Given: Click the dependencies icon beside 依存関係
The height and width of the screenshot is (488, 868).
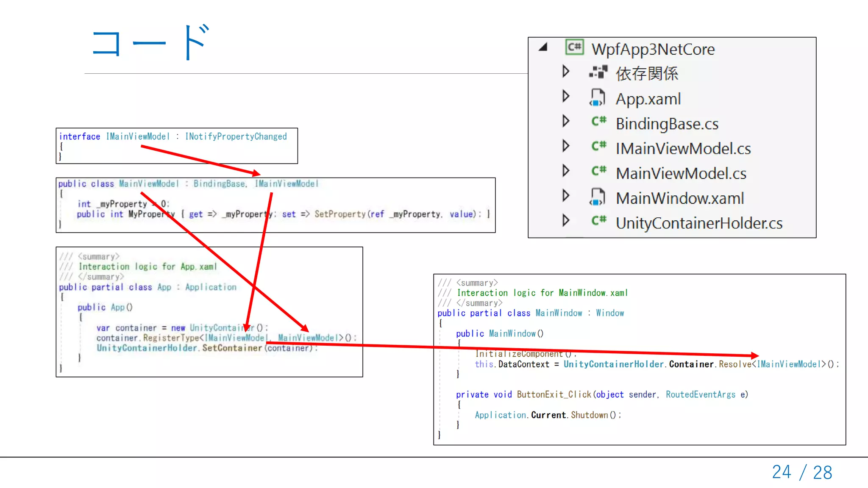Looking at the screenshot, I should pyautogui.click(x=598, y=72).
